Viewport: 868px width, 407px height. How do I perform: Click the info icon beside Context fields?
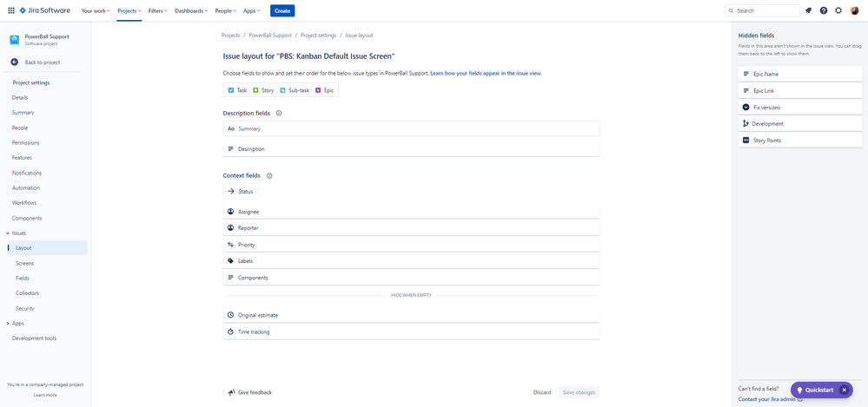point(269,176)
